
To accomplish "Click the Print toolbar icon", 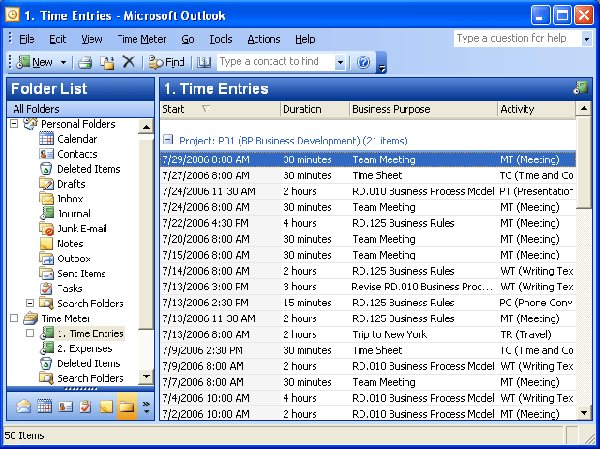I will (x=86, y=62).
